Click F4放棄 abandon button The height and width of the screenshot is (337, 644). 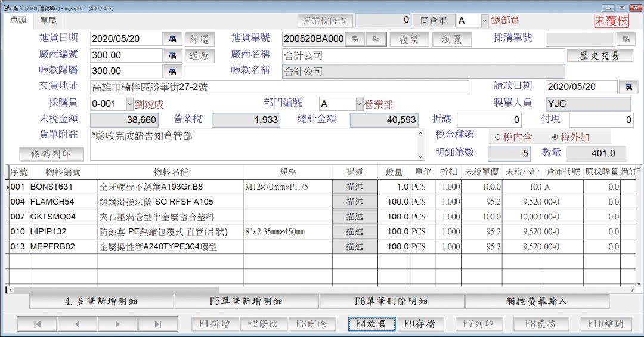[371, 324]
